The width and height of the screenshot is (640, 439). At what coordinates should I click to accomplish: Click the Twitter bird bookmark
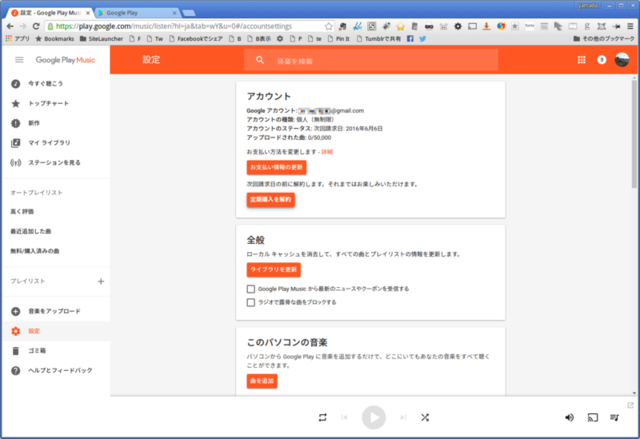[422, 39]
